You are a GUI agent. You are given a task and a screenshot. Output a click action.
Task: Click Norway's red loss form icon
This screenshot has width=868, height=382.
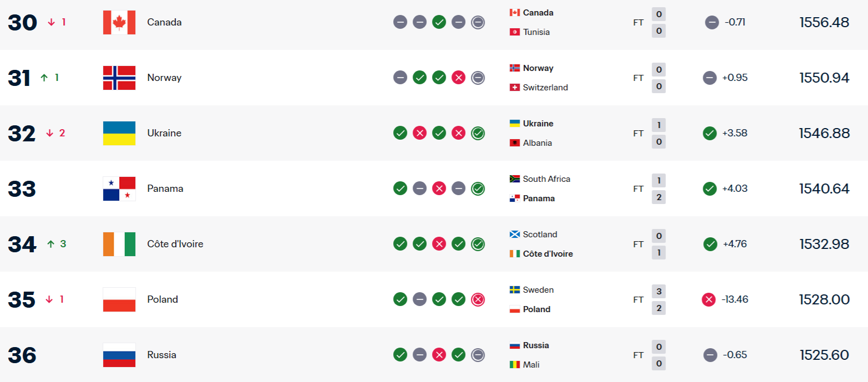click(458, 78)
